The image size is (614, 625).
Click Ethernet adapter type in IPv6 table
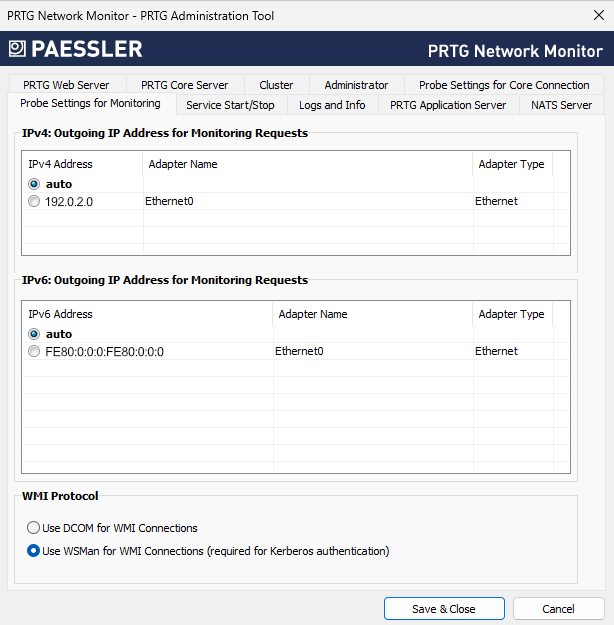(x=496, y=351)
